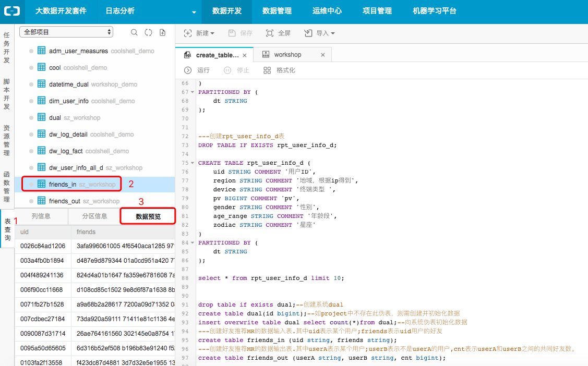Click table icon beside cool
Image resolution: width=588 pixels, height=366 pixels.
click(x=42, y=67)
